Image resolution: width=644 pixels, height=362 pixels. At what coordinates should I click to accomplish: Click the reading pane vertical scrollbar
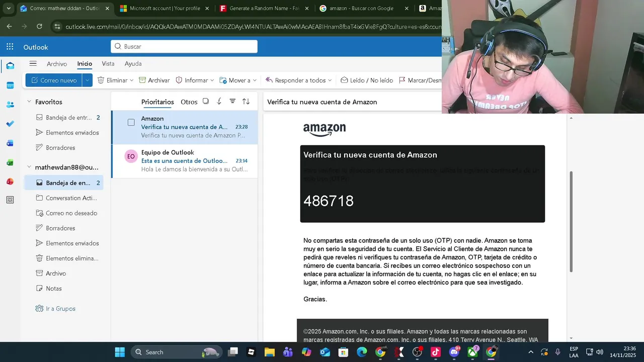[571, 222]
